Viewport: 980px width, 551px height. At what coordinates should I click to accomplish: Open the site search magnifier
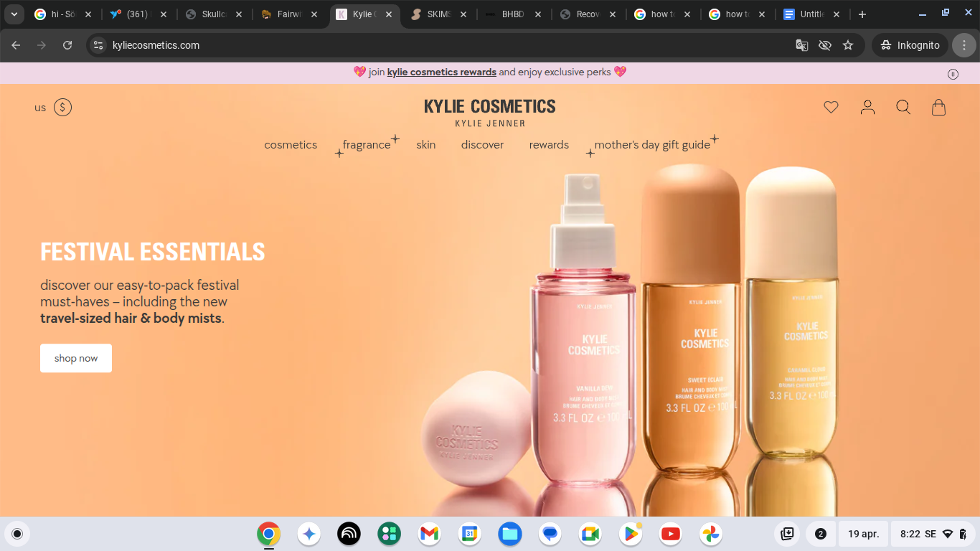903,108
